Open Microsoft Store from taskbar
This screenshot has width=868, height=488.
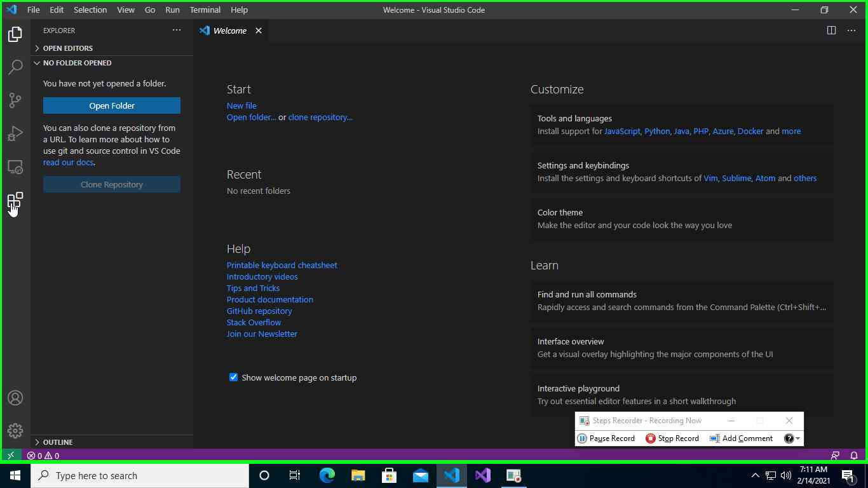[390, 475]
